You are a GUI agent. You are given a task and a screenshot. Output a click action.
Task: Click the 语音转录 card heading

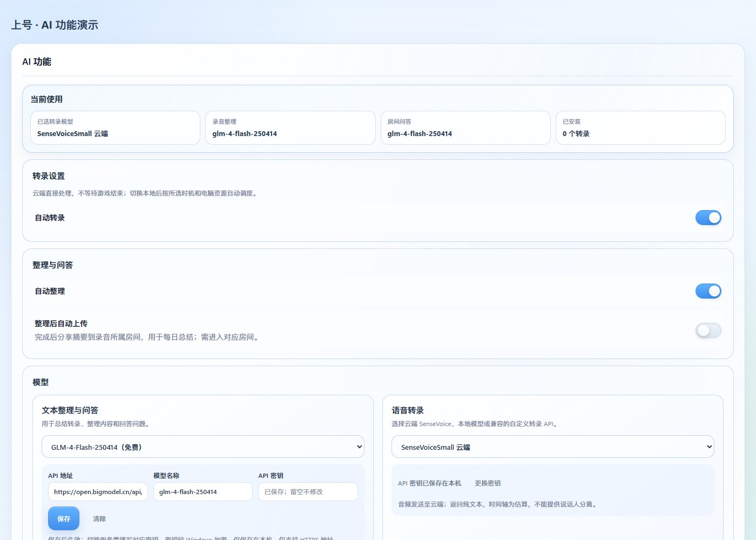(x=408, y=410)
